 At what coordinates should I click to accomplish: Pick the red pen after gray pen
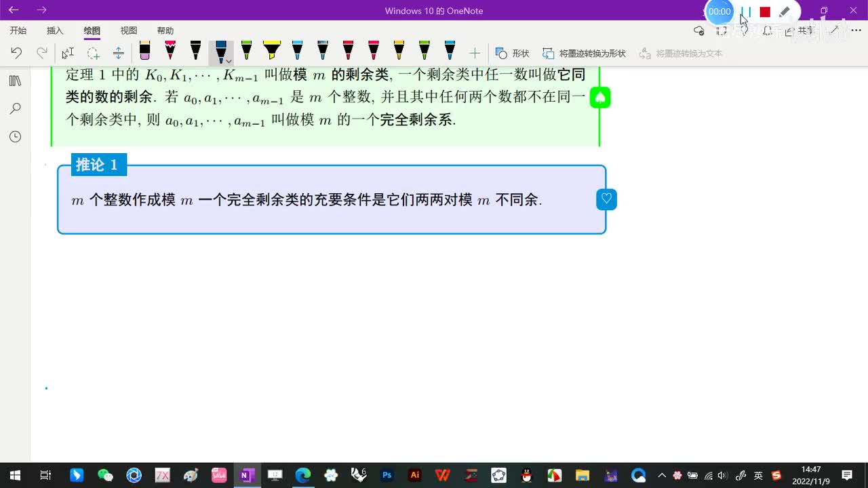[x=348, y=52]
